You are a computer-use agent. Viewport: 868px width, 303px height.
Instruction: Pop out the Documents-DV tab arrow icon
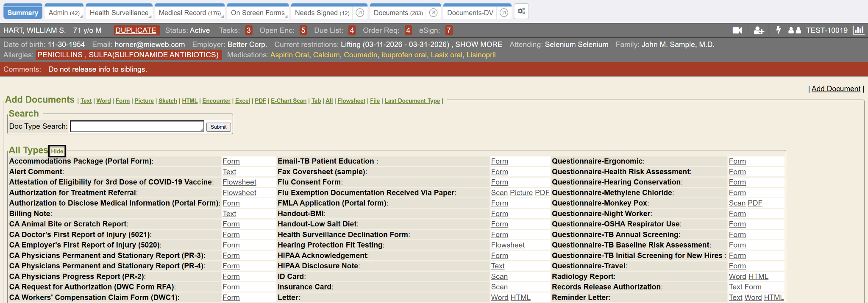(x=504, y=13)
